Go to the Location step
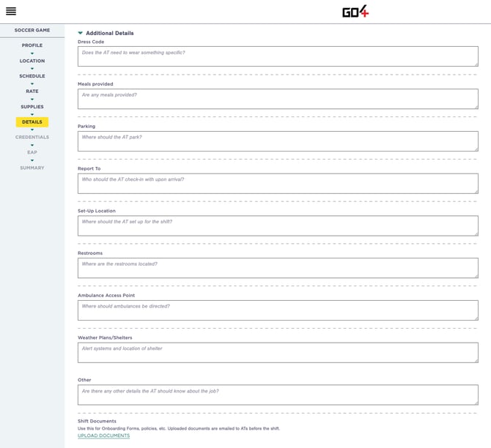 pos(32,61)
